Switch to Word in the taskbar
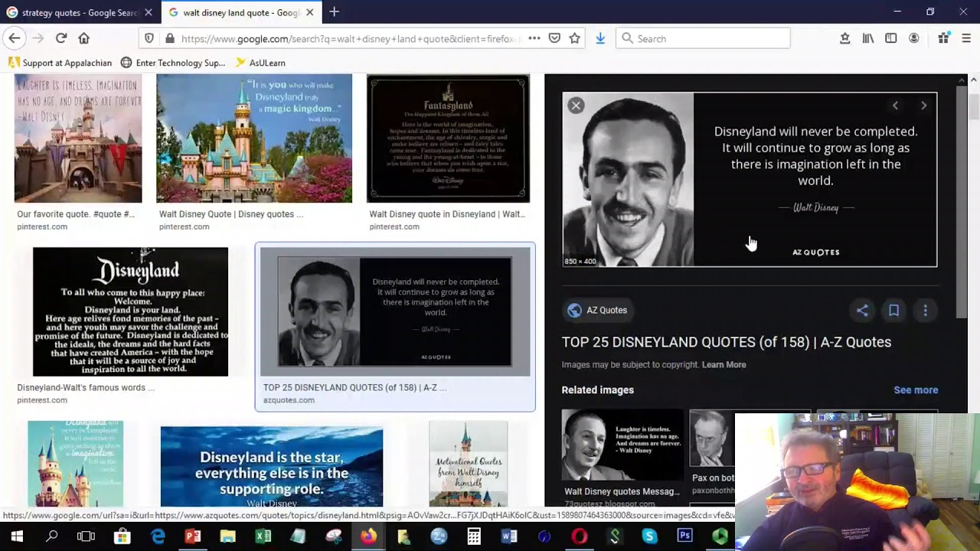The width and height of the screenshot is (980, 551). pos(509,536)
